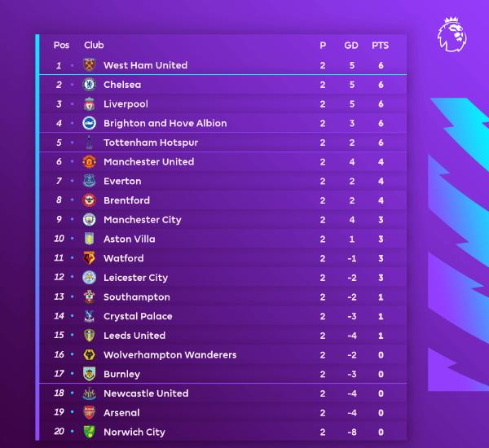Click the Watford club crest
Image resolution: width=489 pixels, height=448 pixels.
click(90, 258)
